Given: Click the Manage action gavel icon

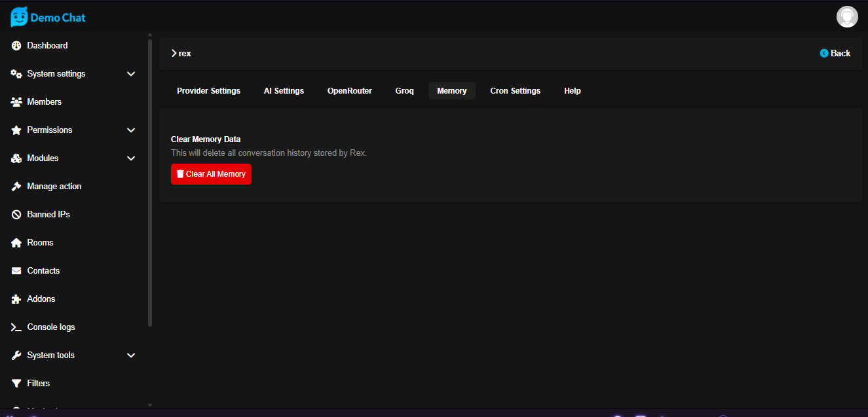Looking at the screenshot, I should [x=16, y=187].
